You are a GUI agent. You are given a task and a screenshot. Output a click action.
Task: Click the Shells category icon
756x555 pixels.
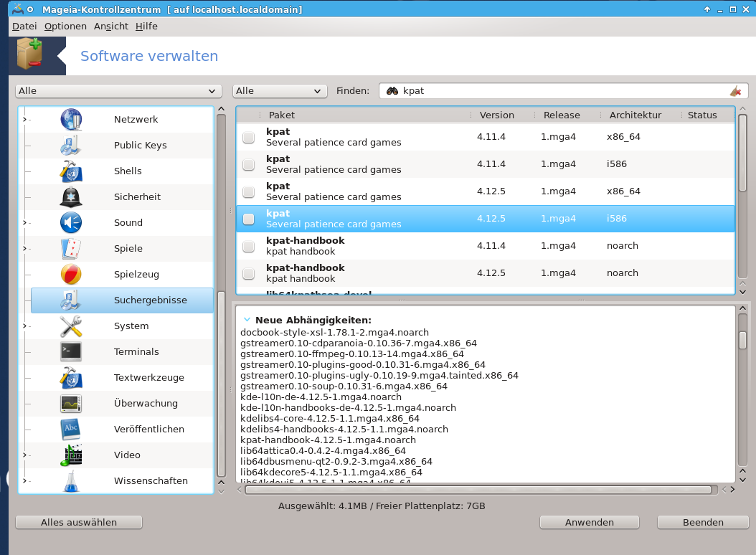(x=71, y=171)
